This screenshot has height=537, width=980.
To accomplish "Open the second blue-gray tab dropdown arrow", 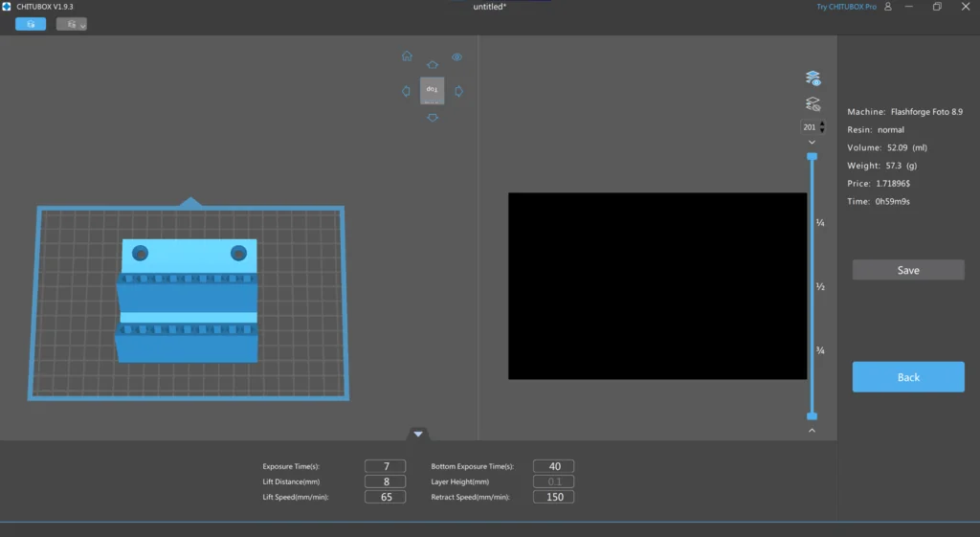I will coord(82,26).
